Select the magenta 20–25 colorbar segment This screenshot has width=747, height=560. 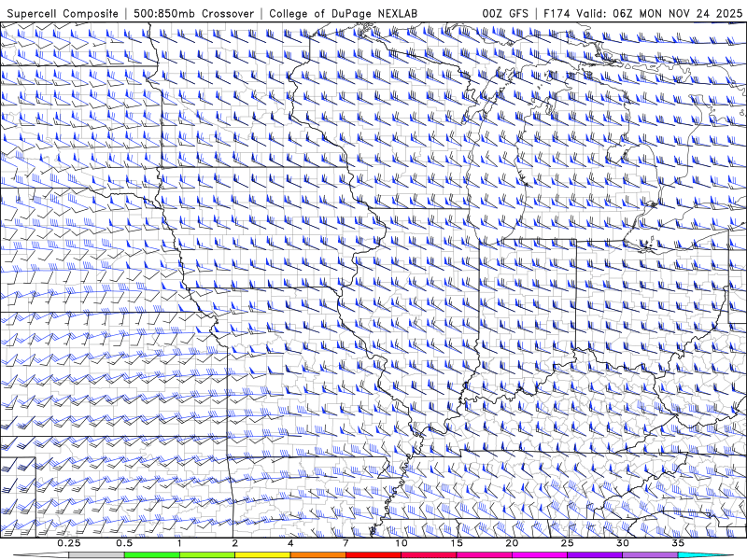[x=540, y=555]
